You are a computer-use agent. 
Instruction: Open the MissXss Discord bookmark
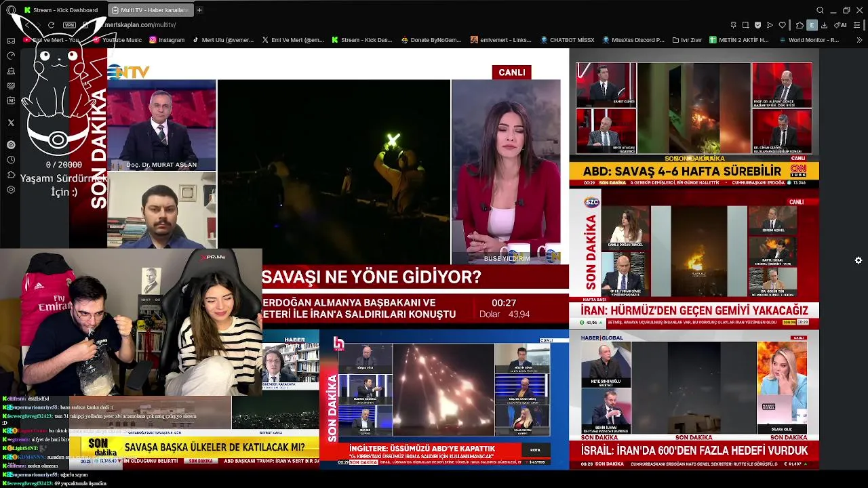[x=633, y=40]
